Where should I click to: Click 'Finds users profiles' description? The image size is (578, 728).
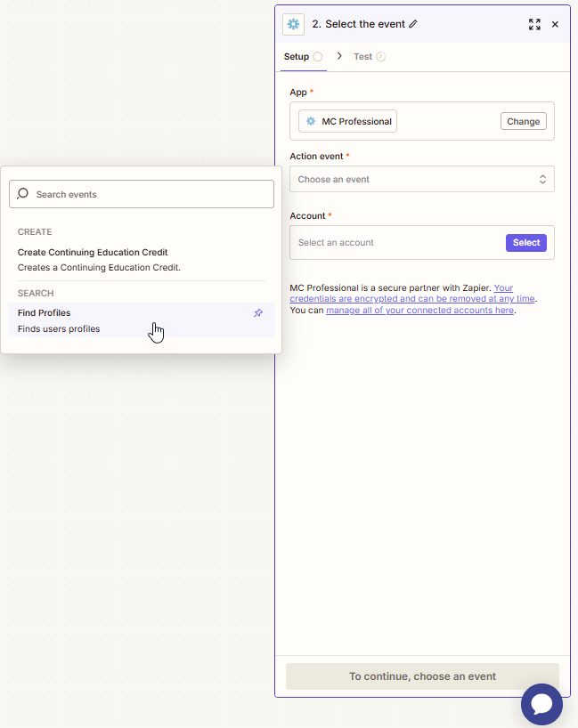click(x=59, y=328)
